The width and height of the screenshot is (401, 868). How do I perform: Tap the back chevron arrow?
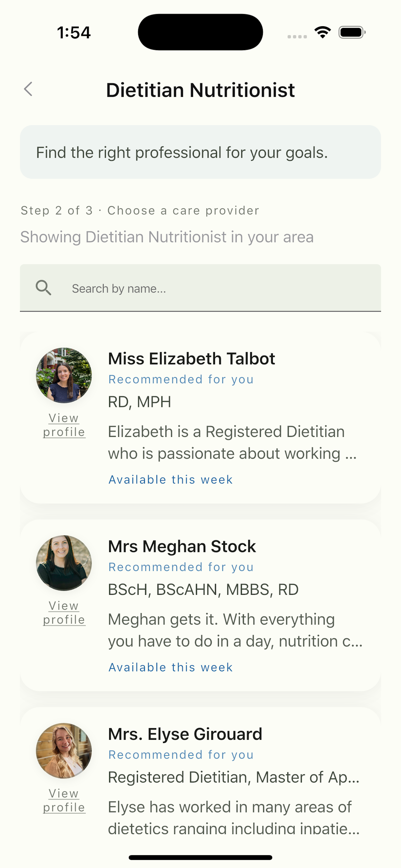pos(28,89)
